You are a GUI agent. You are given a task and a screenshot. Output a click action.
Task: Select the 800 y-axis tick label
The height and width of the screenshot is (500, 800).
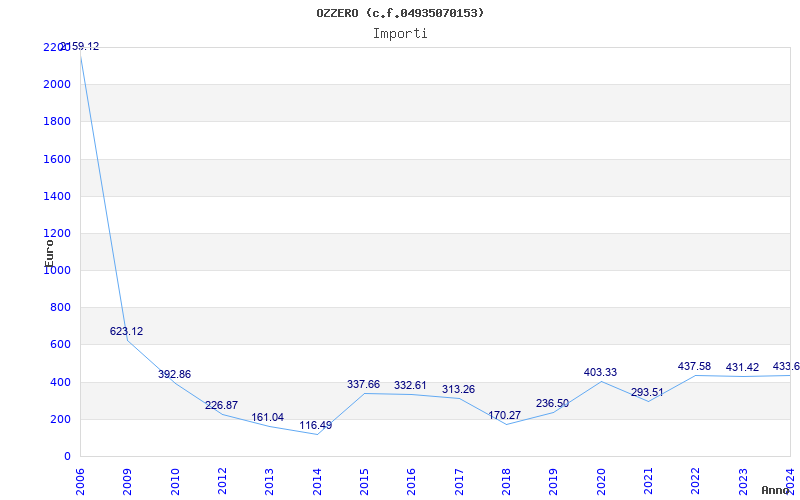[x=60, y=308]
